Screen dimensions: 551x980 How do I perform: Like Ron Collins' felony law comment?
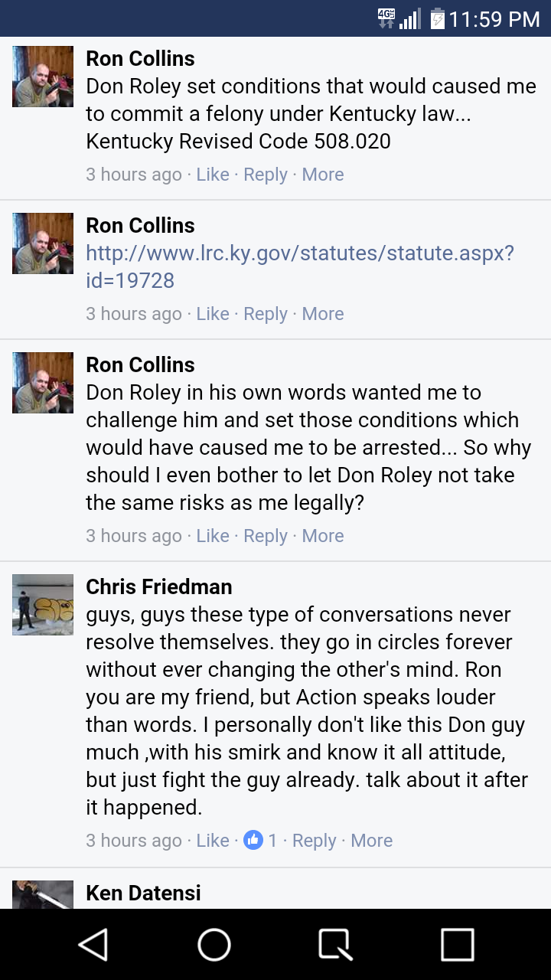[212, 175]
